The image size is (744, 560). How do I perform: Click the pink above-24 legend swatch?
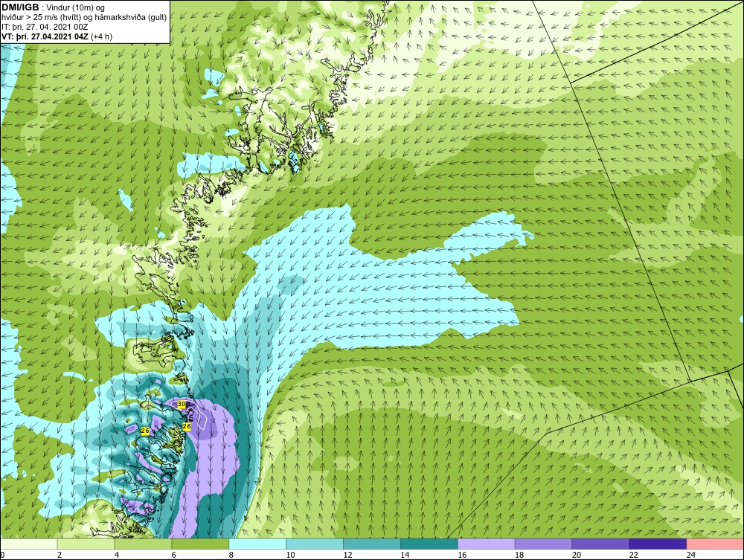(x=714, y=544)
